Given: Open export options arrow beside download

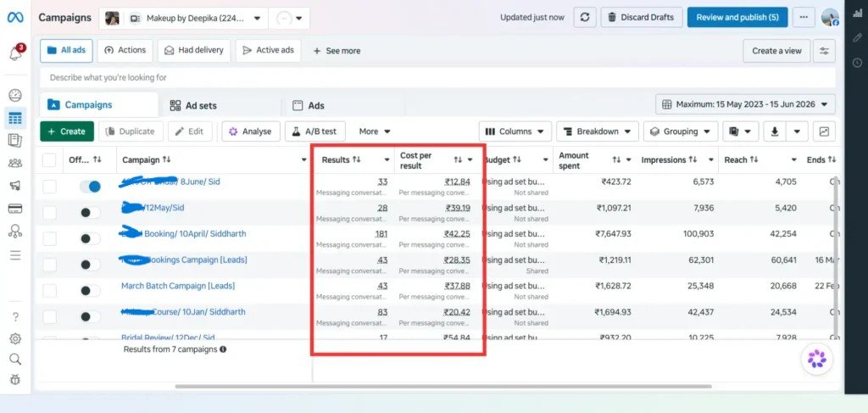Looking at the screenshot, I should click(x=797, y=131).
